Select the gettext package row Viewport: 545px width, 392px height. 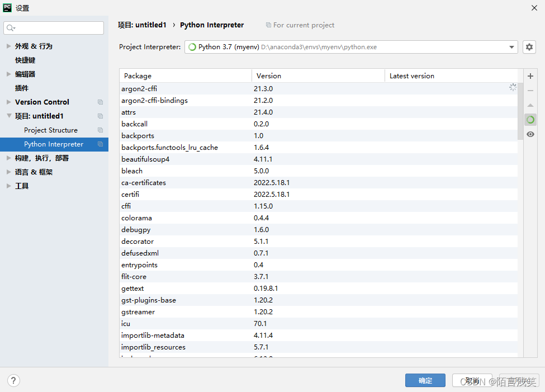click(x=319, y=289)
